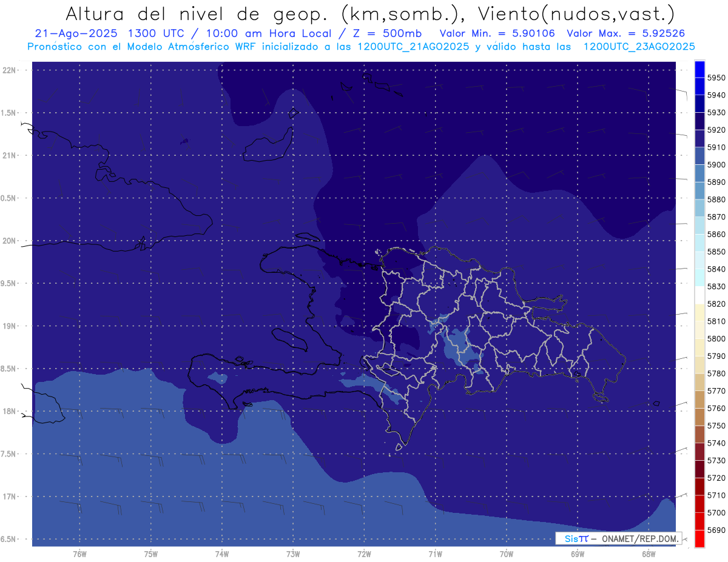728x562 pixels.
Task: Click the '5820' colorbar value
Action: [x=716, y=304]
